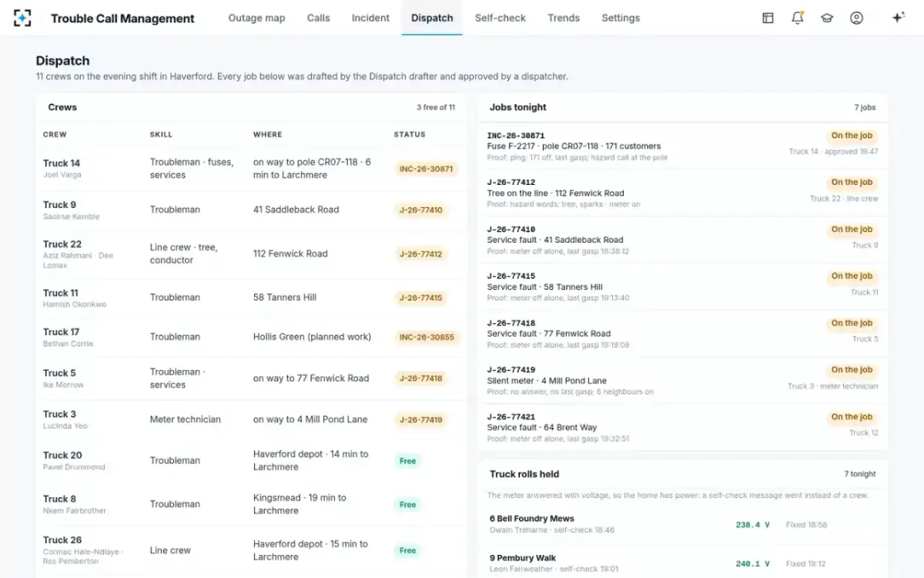Open the 6 Bell Foundry Mews held roll

[x=683, y=524]
